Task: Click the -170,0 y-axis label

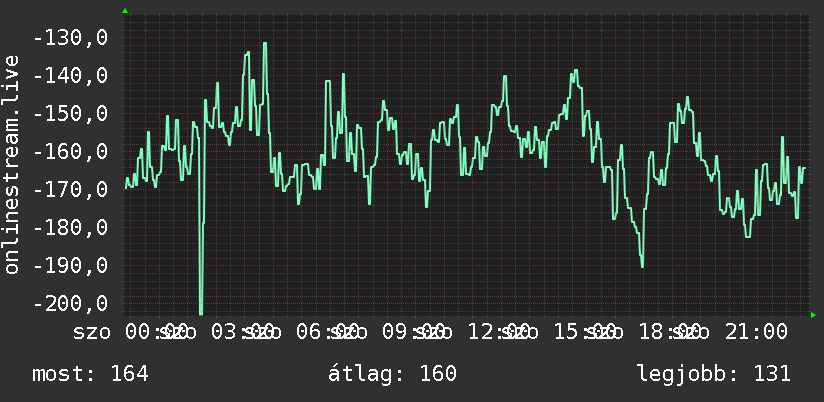Action: coord(70,190)
